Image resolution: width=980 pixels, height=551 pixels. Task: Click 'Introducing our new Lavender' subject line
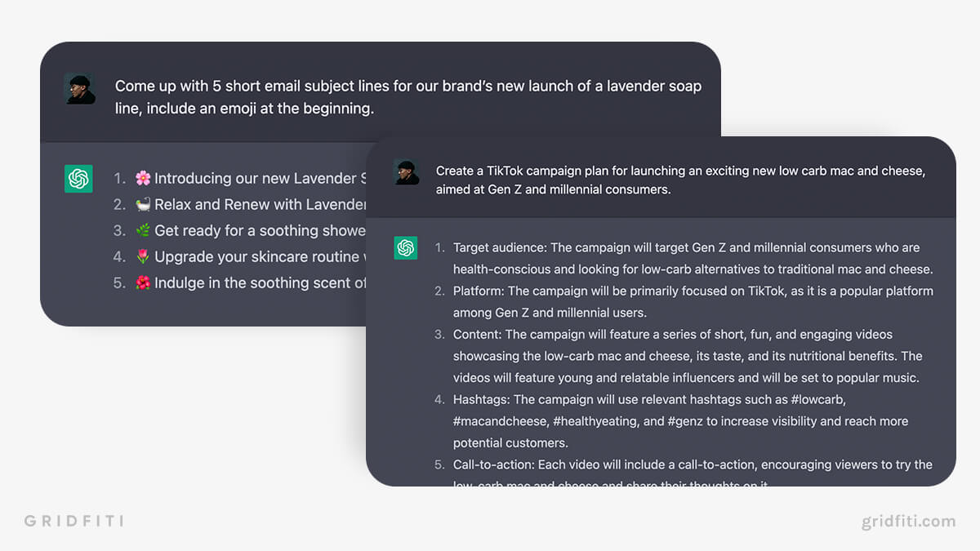click(255, 178)
